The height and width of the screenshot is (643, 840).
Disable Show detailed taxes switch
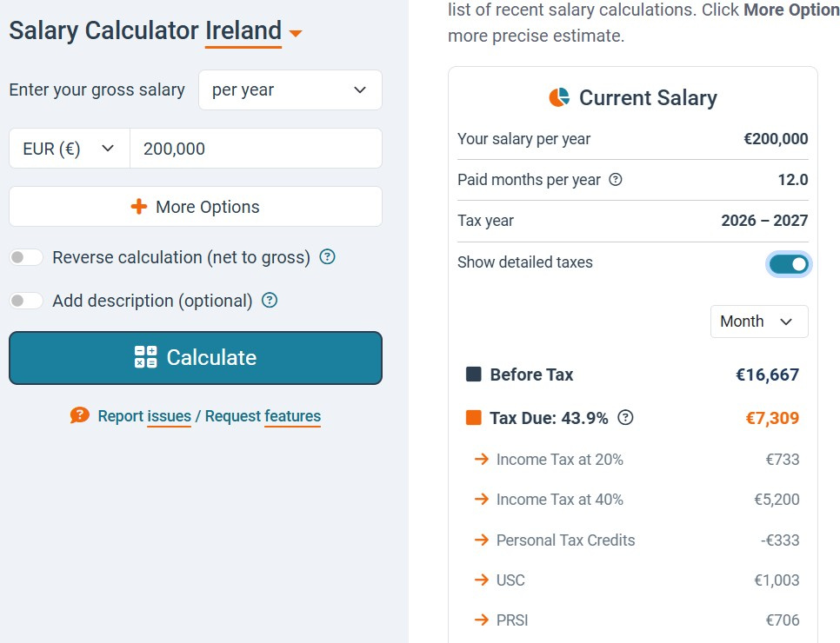point(789,263)
